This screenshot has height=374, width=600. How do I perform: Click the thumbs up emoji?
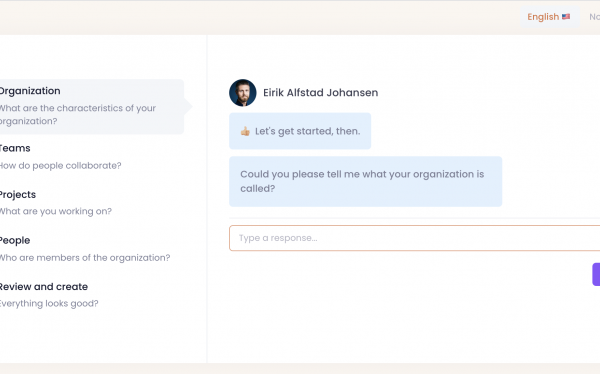(245, 131)
